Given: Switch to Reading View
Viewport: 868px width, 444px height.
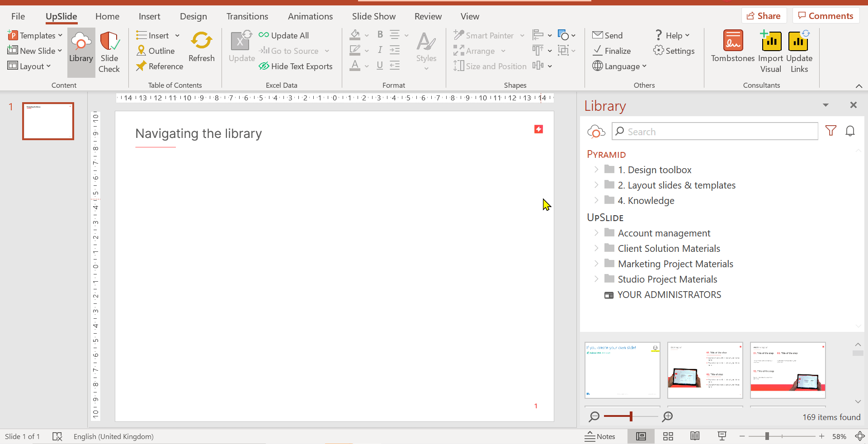Looking at the screenshot, I should pyautogui.click(x=695, y=436).
